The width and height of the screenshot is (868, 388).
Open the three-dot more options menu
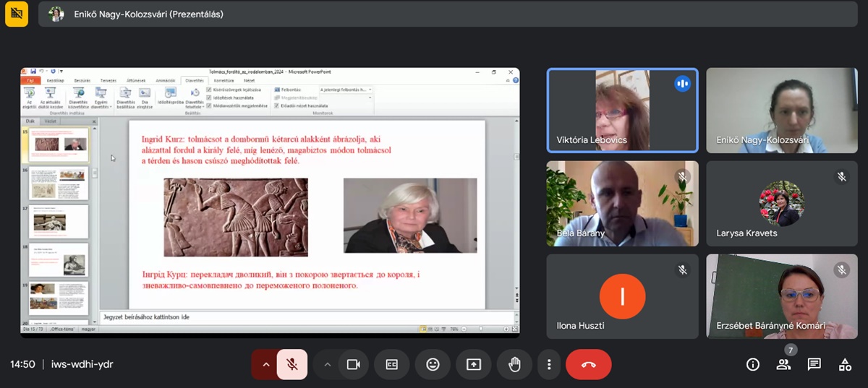click(x=550, y=364)
